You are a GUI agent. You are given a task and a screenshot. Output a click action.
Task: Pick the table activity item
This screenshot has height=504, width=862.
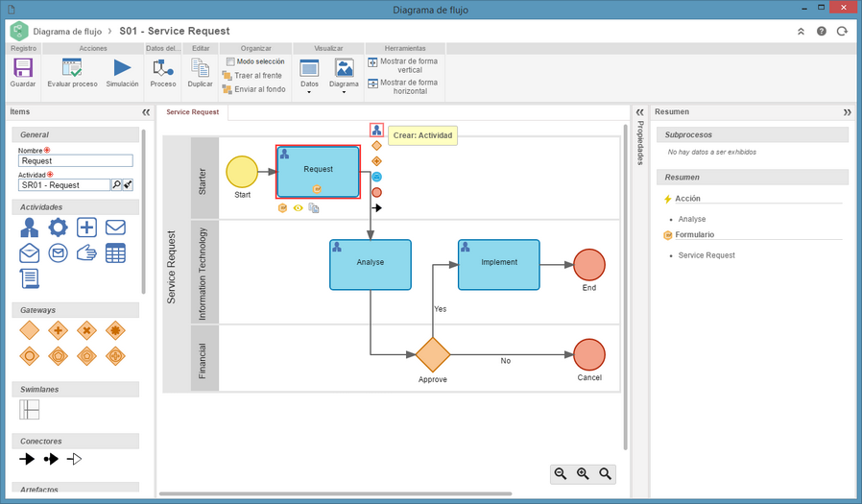click(x=115, y=252)
